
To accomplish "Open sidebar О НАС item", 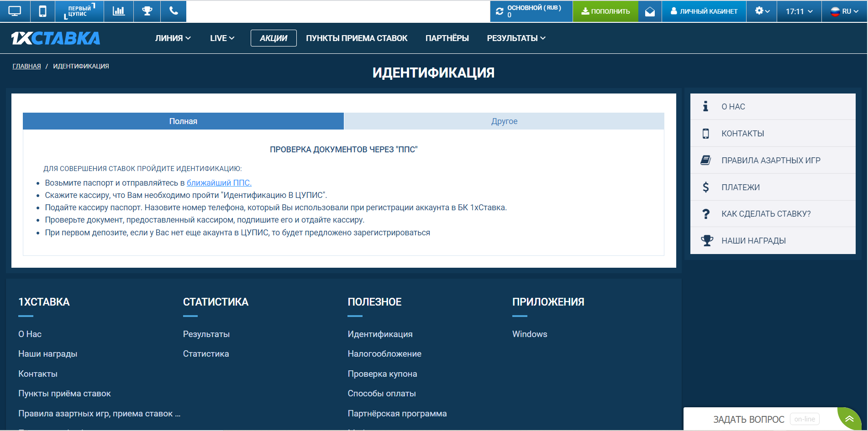I will click(x=773, y=107).
